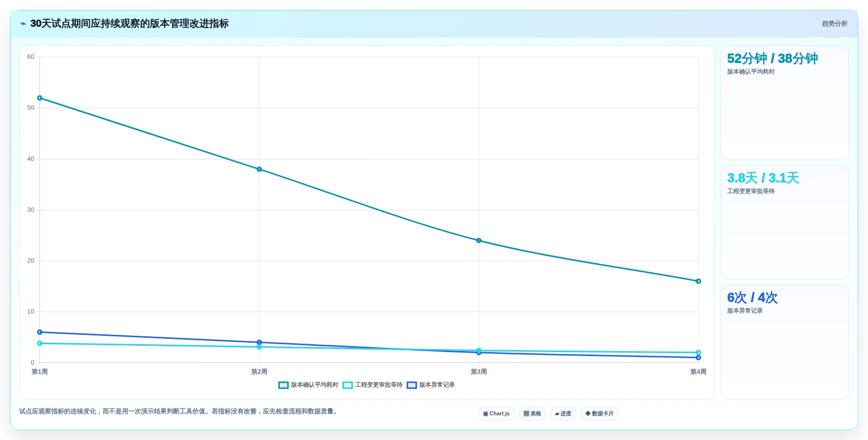Click 工程变更审批等待 caption in second card

(x=751, y=192)
